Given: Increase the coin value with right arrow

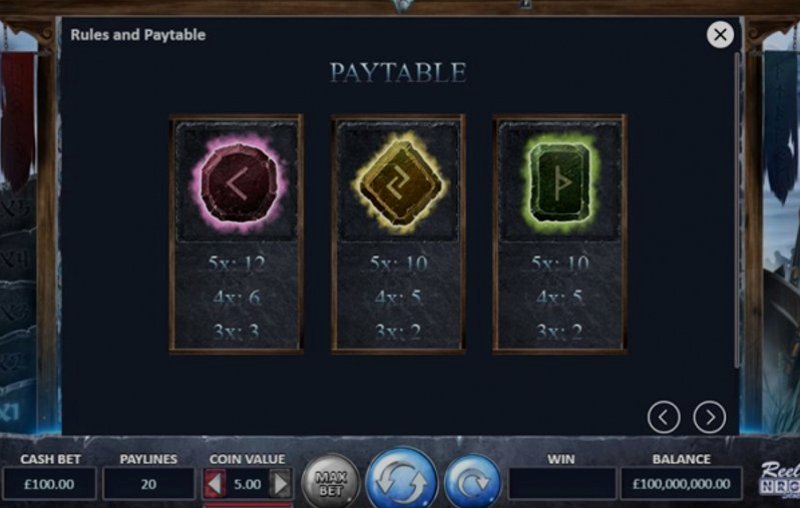Looking at the screenshot, I should tap(281, 484).
